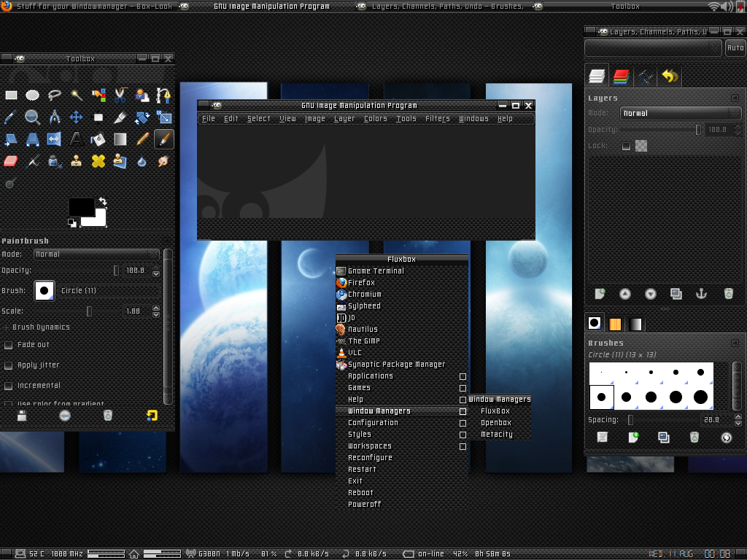Select the Heal tool
The image size is (747, 560).
(x=98, y=161)
